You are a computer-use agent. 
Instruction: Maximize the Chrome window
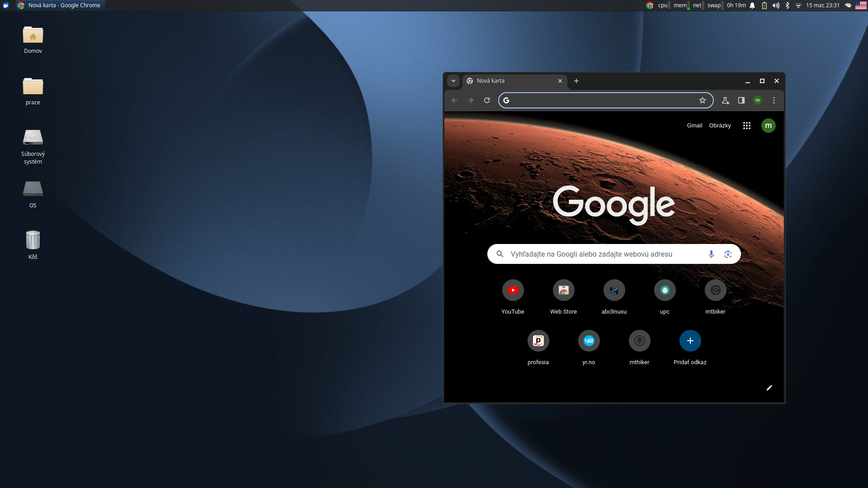[x=762, y=81]
